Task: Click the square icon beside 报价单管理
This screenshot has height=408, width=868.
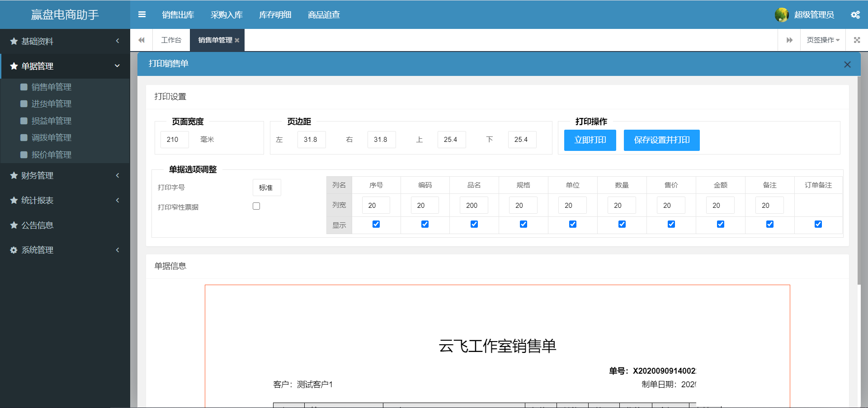Action: [x=24, y=155]
